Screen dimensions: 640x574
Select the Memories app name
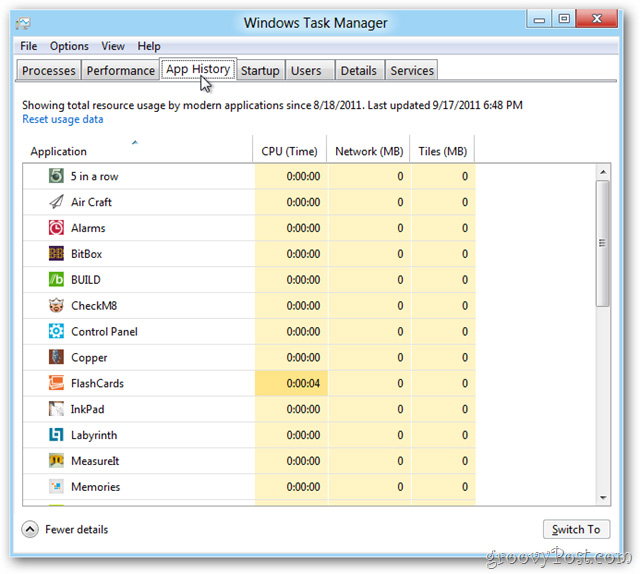(x=96, y=487)
